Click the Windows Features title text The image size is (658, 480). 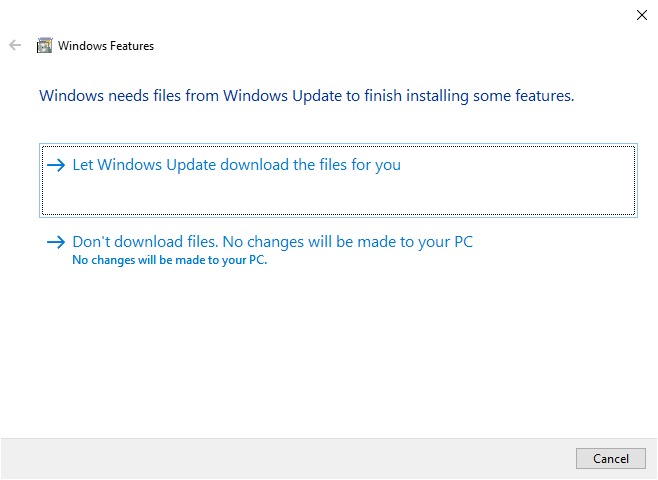pos(106,46)
